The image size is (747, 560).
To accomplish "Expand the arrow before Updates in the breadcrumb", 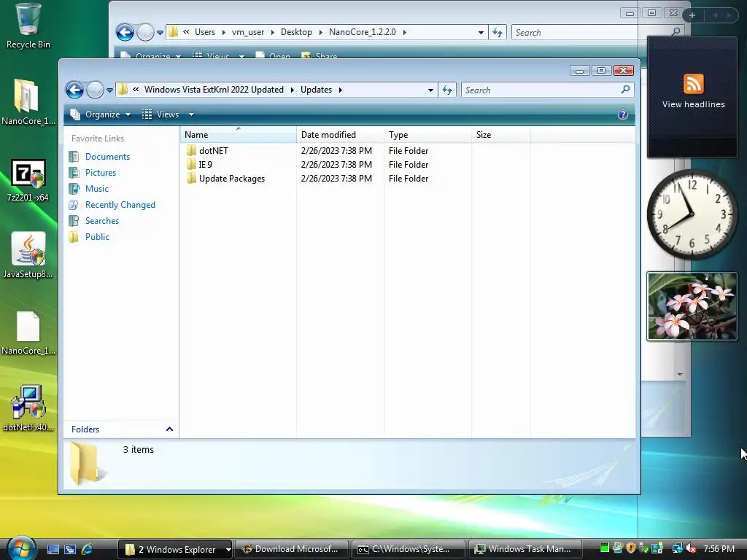I will coord(292,90).
